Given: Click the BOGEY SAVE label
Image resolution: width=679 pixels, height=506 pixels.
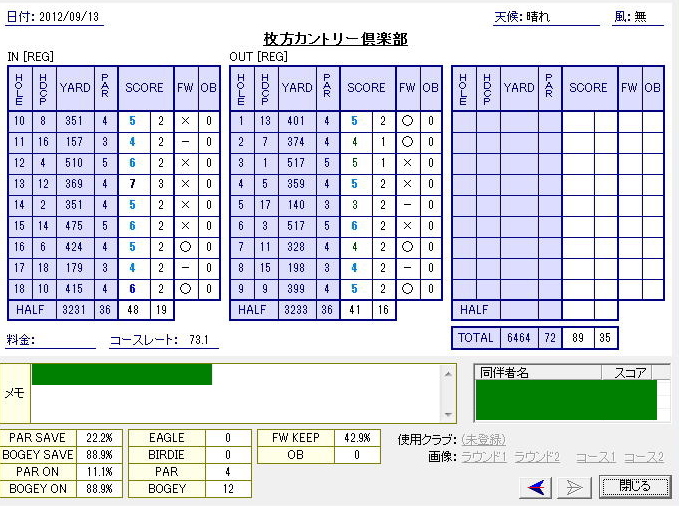Looking at the screenshot, I should (x=38, y=455).
